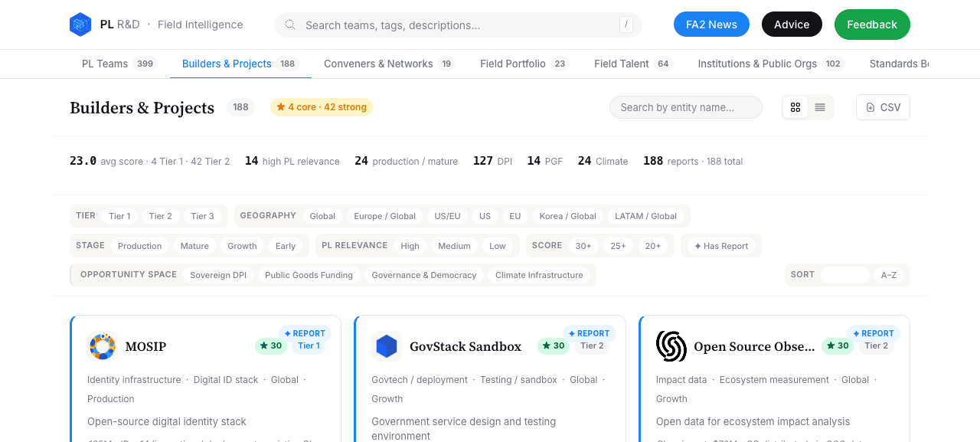Export the list with CSV button
This screenshot has width=980, height=442.
(x=883, y=107)
